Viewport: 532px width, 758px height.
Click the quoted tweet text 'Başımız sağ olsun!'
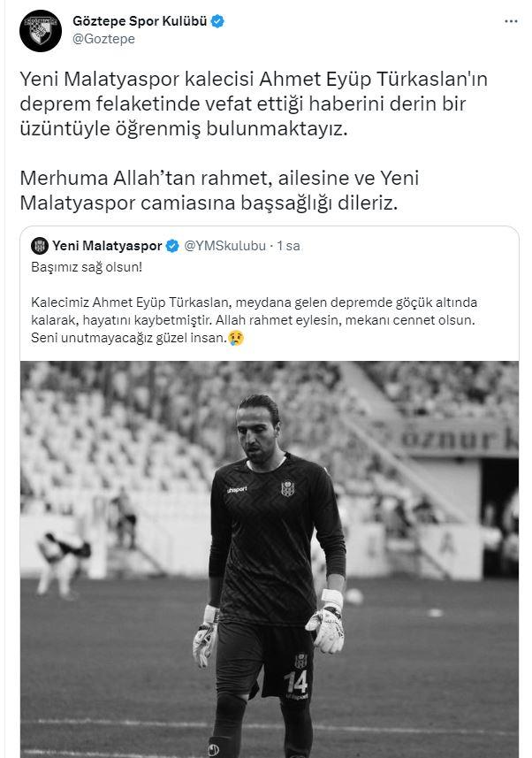(87, 267)
